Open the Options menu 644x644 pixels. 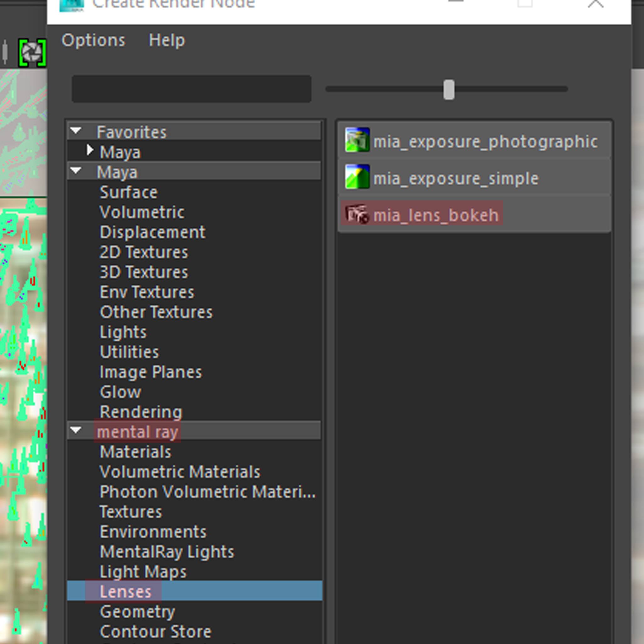tap(93, 40)
